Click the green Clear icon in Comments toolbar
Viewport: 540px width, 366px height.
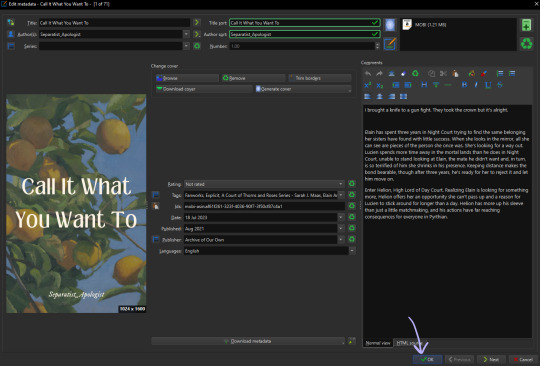click(415, 73)
